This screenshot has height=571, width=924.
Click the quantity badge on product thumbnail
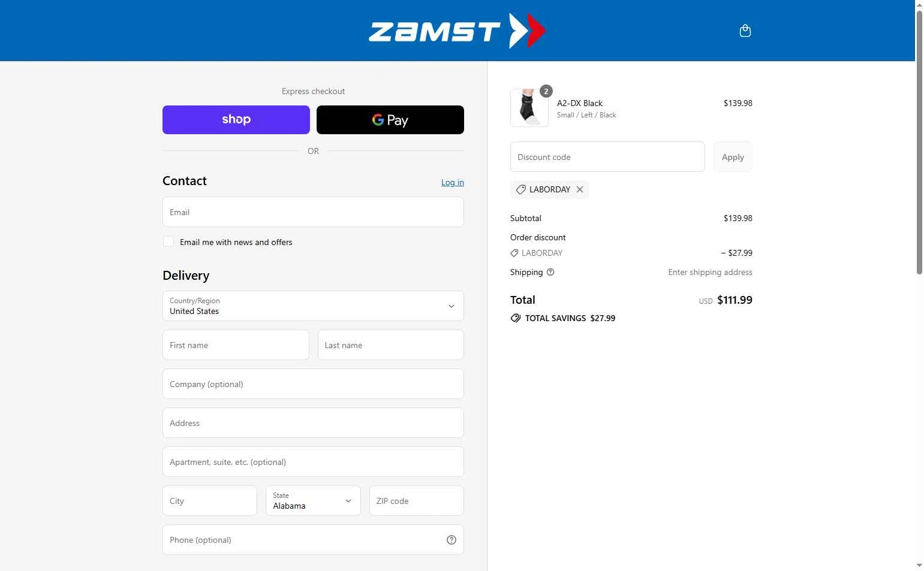(x=546, y=91)
